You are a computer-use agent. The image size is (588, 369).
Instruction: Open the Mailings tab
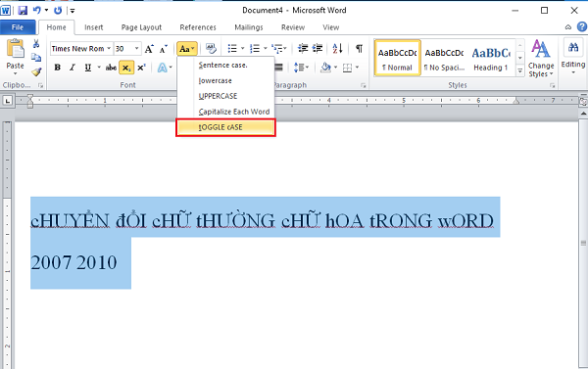click(249, 27)
